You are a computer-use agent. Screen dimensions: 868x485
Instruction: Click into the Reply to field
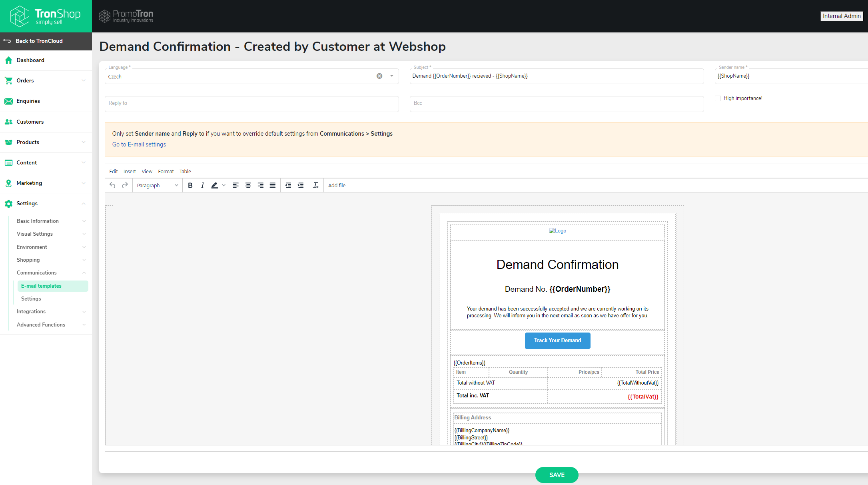252,104
